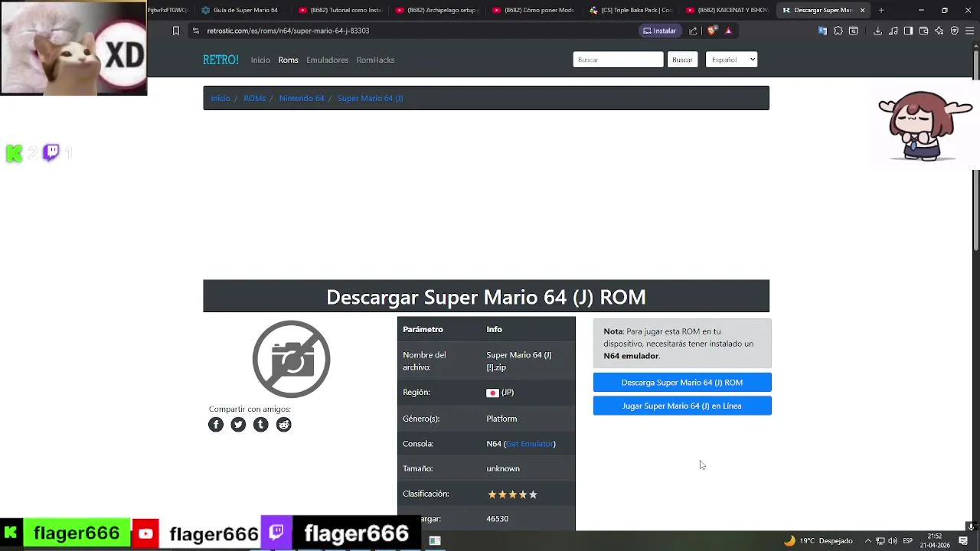This screenshot has height=551, width=980.
Task: Share on Facebook icon
Action: 216,425
